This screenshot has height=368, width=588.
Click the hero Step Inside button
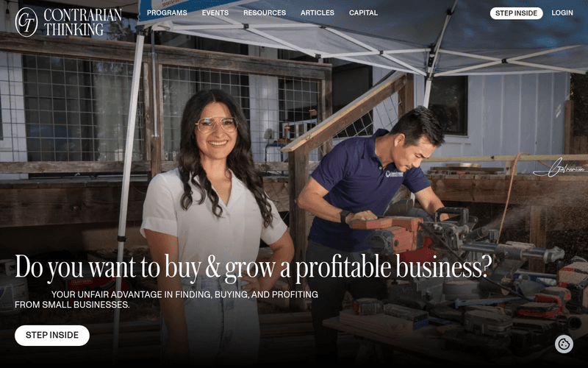(x=52, y=335)
